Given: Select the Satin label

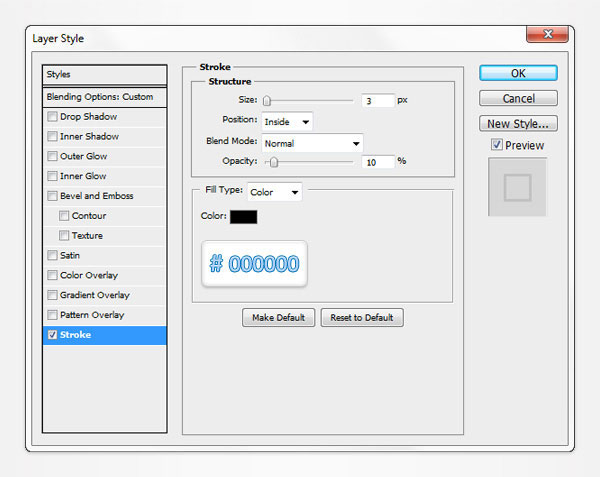Looking at the screenshot, I should pyautogui.click(x=70, y=255).
